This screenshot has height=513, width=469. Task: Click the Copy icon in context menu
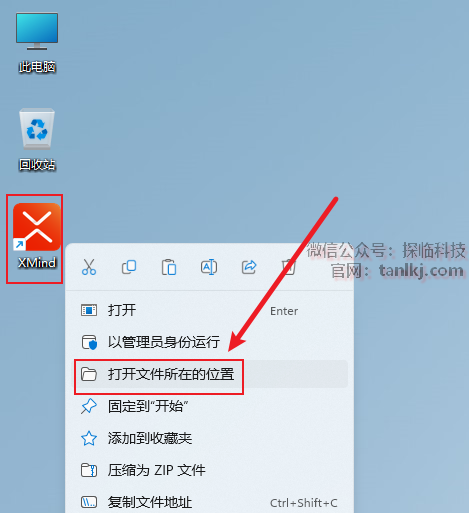[129, 267]
